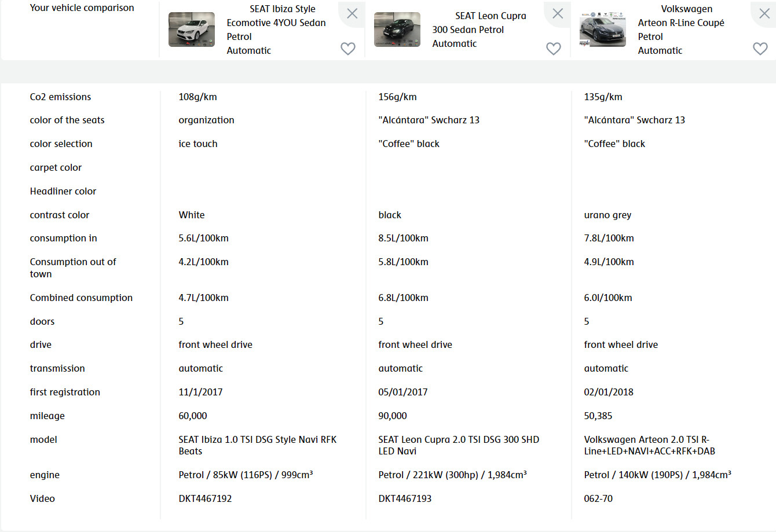Viewport: 776px width, 532px height.
Task: Select the 'color of the seats' label
Action: pyautogui.click(x=67, y=120)
